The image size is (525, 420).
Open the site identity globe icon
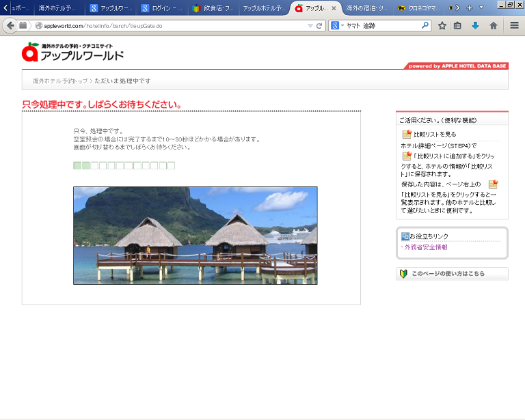tap(39, 26)
